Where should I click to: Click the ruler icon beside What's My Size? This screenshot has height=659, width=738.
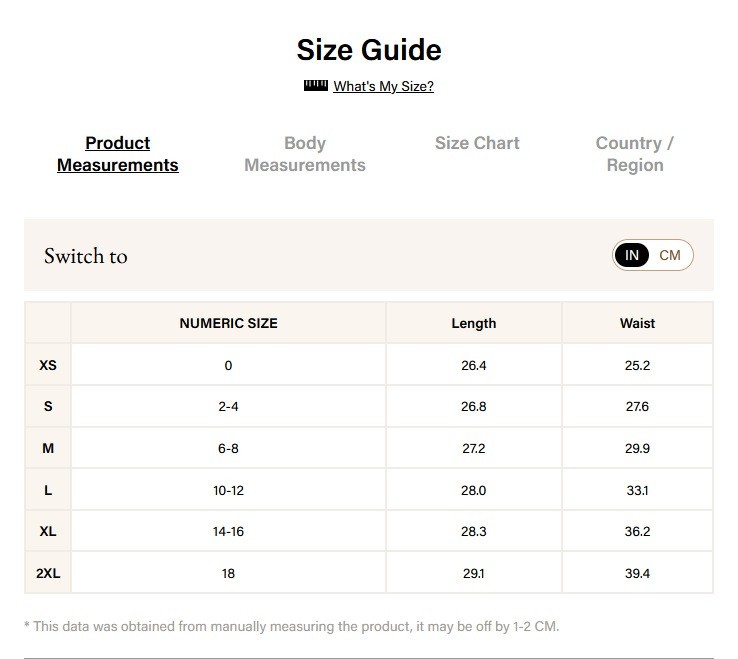[315, 86]
